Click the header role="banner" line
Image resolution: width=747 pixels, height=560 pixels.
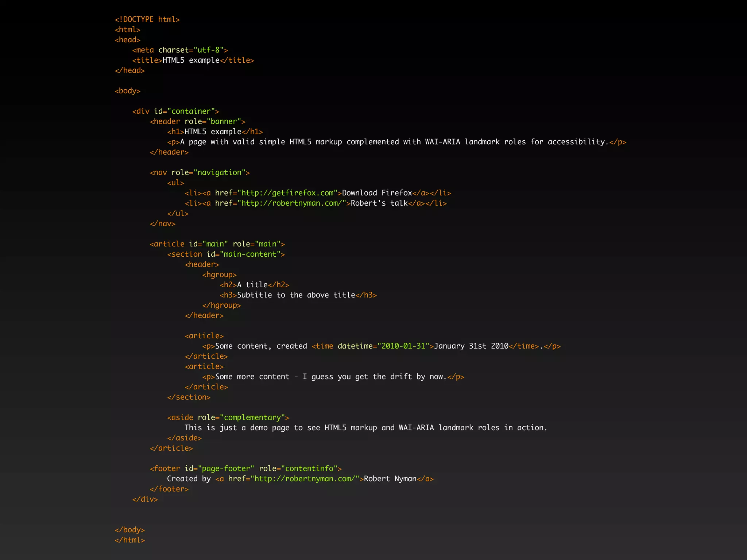click(x=198, y=121)
